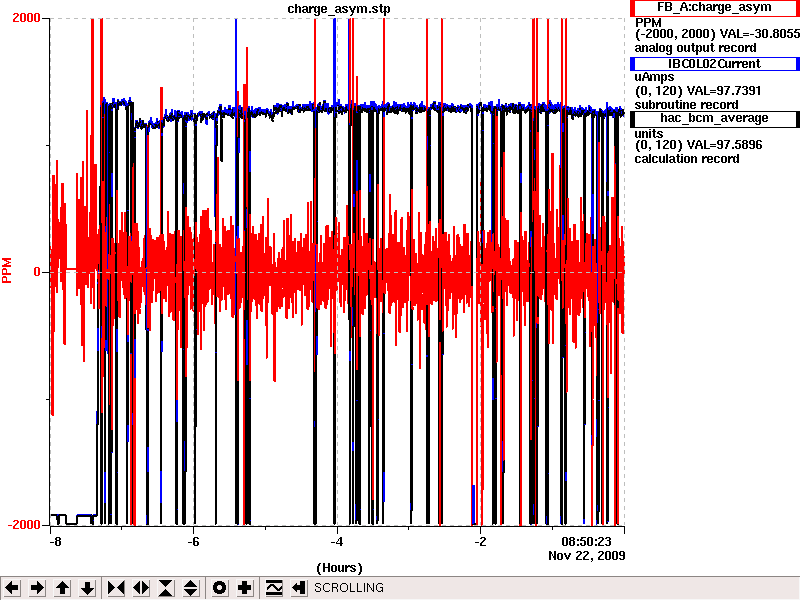Image resolution: width=800 pixels, height=600 pixels.
Task: Click the Nov 22, 2009 date label
Action: [587, 555]
